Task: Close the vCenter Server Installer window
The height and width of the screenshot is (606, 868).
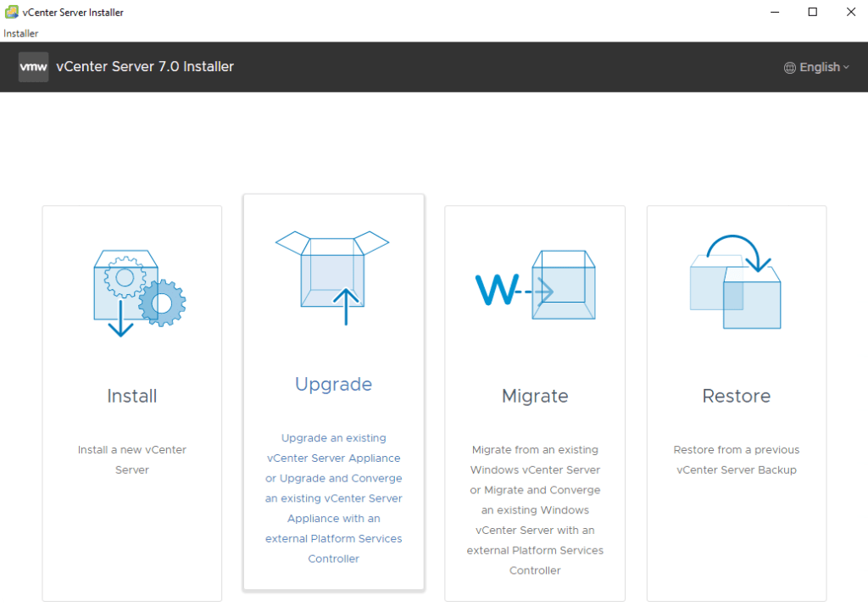Action: [x=851, y=12]
